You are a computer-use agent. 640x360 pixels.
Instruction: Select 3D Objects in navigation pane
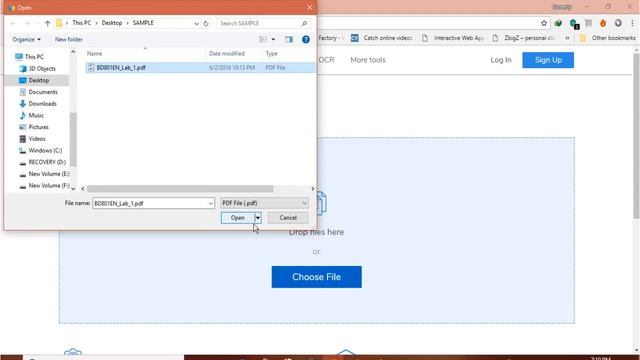pyautogui.click(x=42, y=69)
